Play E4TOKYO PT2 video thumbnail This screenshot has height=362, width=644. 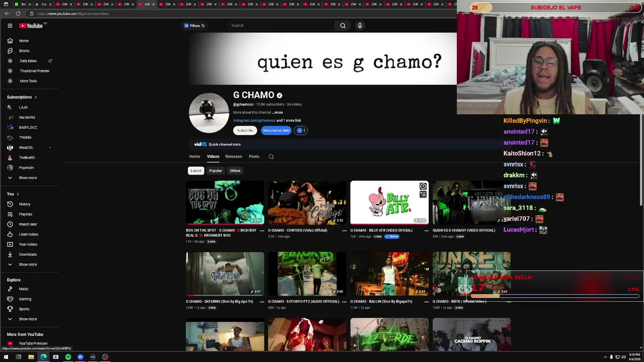(307, 274)
